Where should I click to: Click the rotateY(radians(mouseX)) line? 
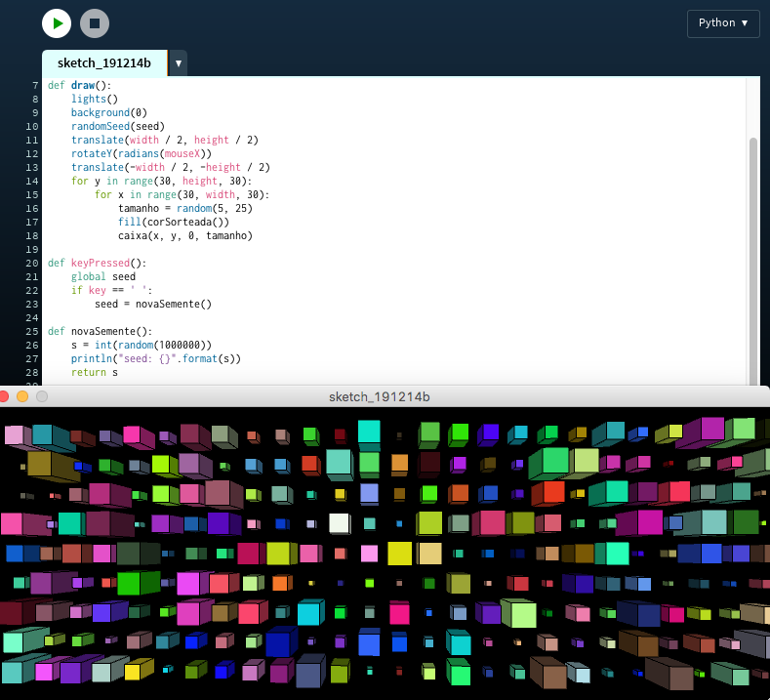[x=141, y=153]
